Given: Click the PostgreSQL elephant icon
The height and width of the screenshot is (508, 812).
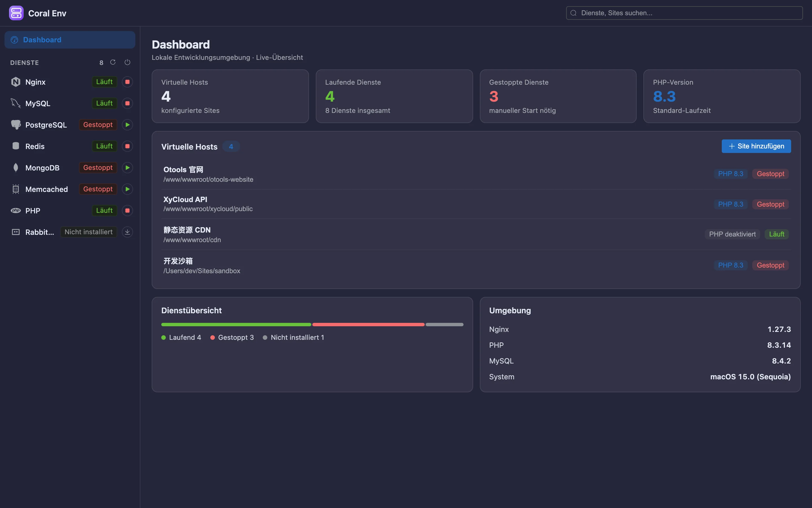Looking at the screenshot, I should tap(16, 125).
